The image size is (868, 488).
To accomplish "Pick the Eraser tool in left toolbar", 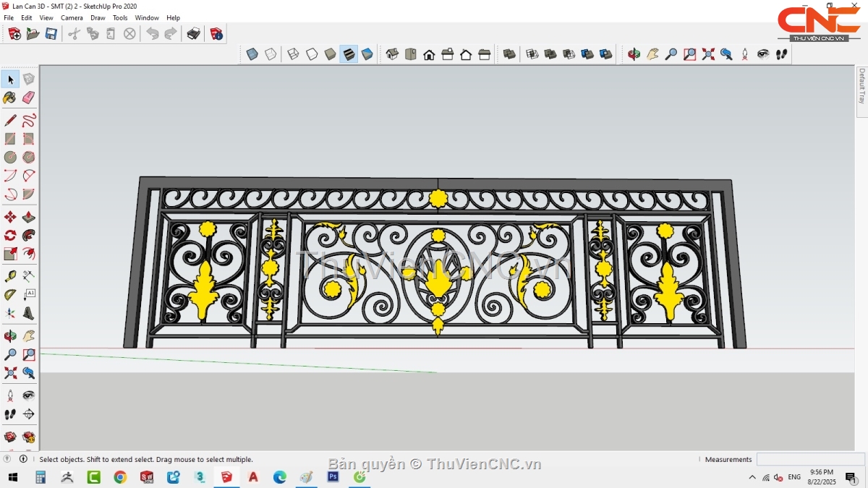I will [28, 98].
